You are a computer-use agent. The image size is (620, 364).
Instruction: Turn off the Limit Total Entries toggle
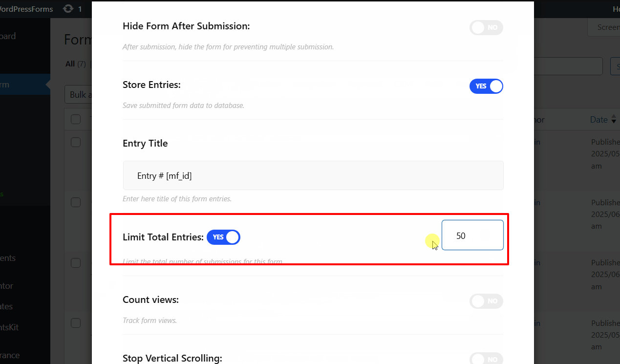click(223, 237)
